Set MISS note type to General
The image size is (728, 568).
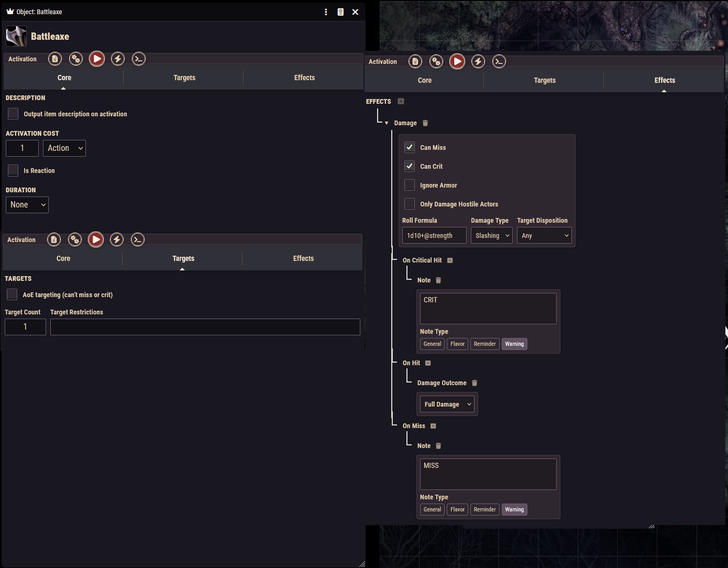click(432, 509)
